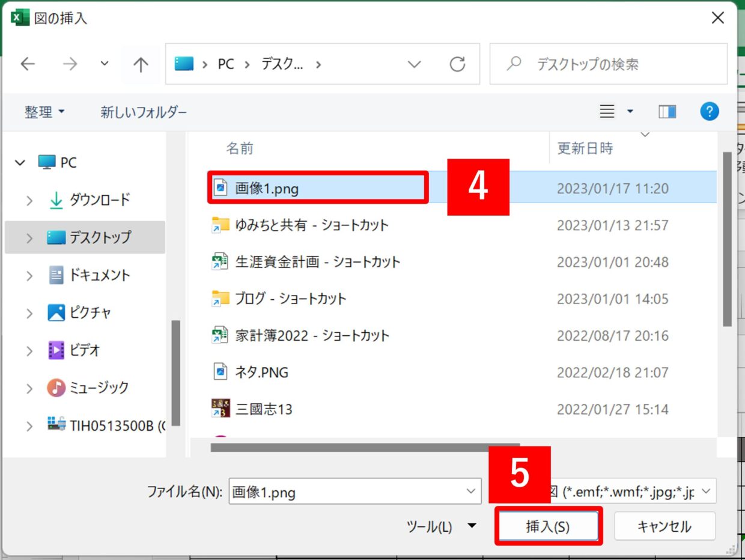Expand the TIH0513500B drive node
The width and height of the screenshot is (745, 560).
pyautogui.click(x=29, y=426)
